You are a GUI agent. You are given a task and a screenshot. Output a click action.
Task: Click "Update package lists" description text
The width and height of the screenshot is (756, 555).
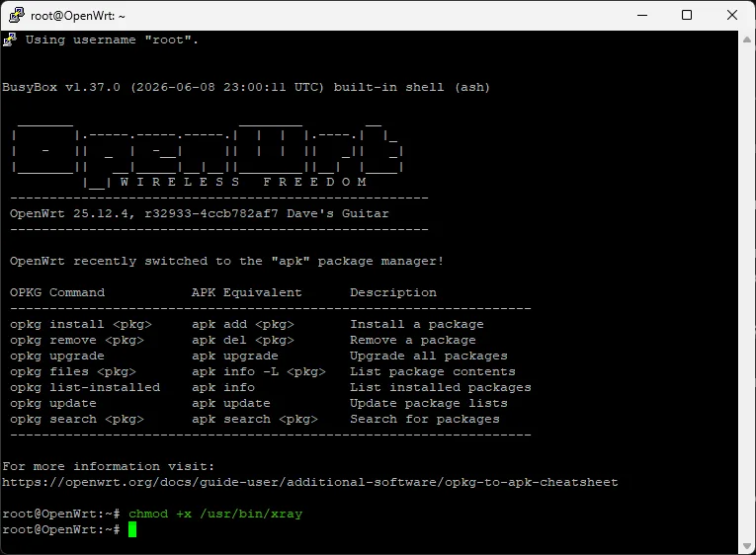[x=429, y=403]
